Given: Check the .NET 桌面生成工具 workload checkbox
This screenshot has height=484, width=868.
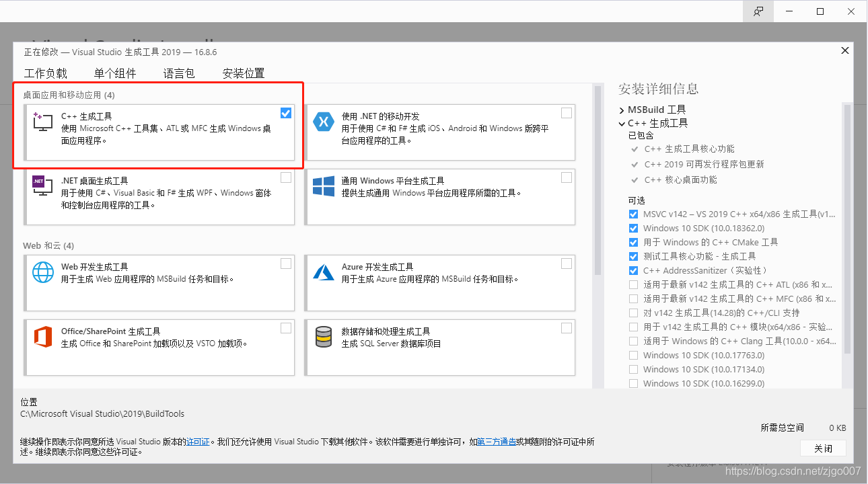Looking at the screenshot, I should pyautogui.click(x=286, y=177).
